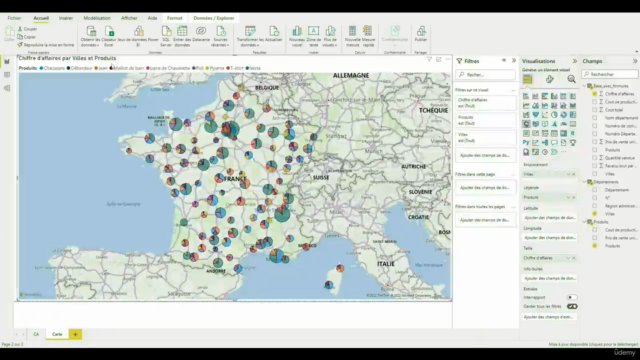This screenshot has width=640, height=360.
Task: Switch to Report view in left sidebar
Action: (x=7, y=62)
